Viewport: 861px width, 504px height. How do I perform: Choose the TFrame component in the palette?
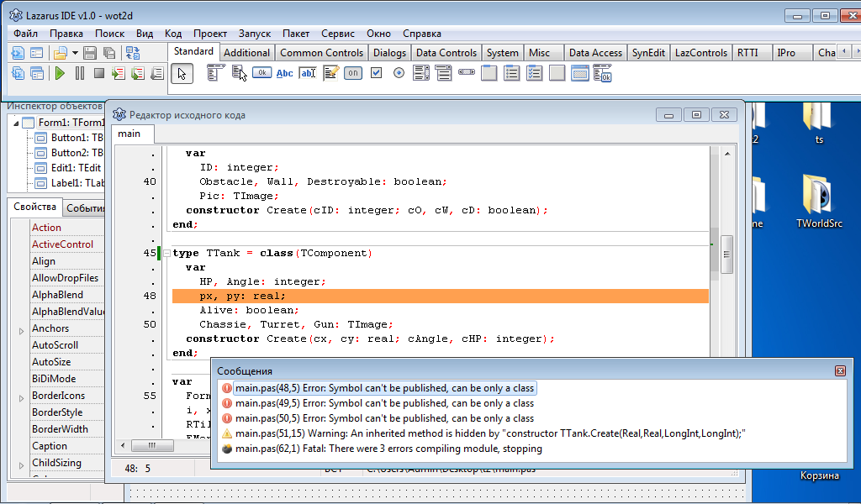(580, 73)
